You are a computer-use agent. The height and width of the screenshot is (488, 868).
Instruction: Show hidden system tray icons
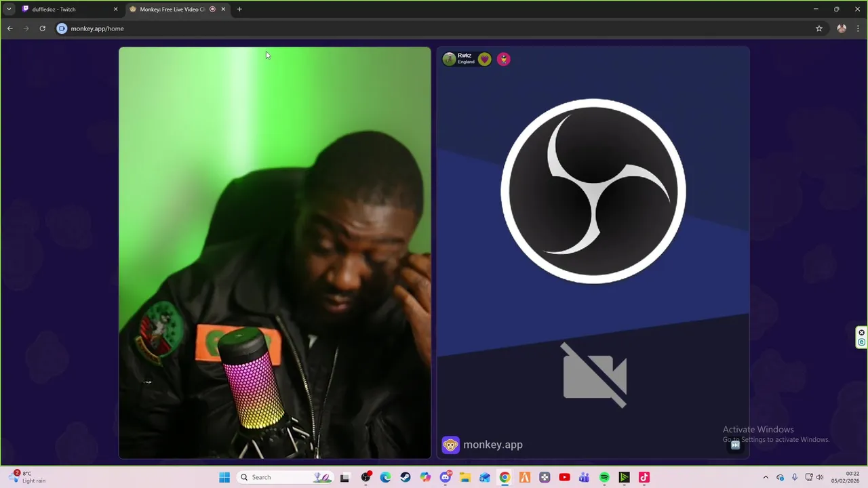[x=766, y=477]
